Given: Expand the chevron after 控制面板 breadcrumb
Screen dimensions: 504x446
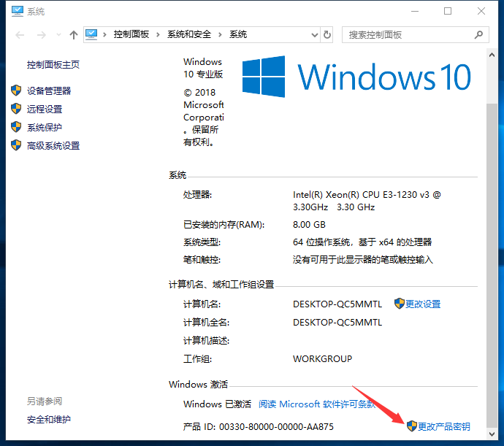Looking at the screenshot, I should [x=159, y=34].
